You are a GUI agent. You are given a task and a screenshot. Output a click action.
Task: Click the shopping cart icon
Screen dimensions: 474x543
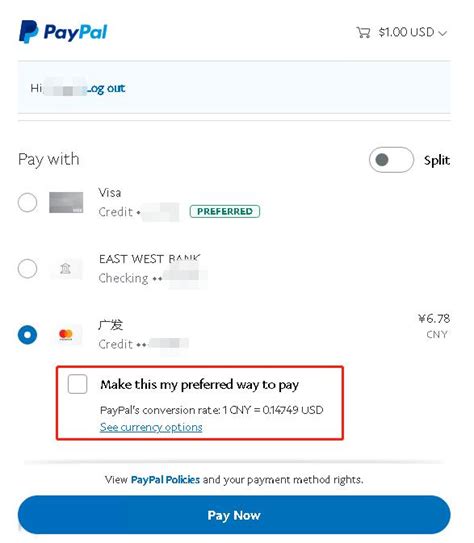point(363,32)
